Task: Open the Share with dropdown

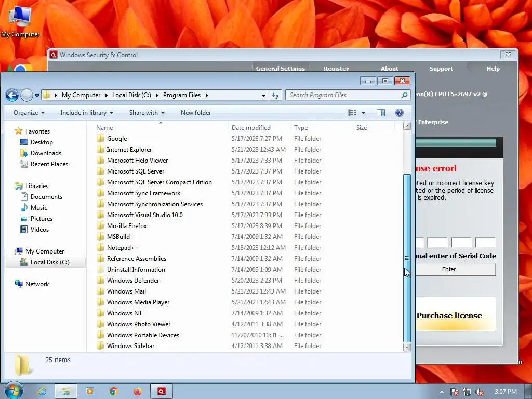Action: click(x=147, y=113)
